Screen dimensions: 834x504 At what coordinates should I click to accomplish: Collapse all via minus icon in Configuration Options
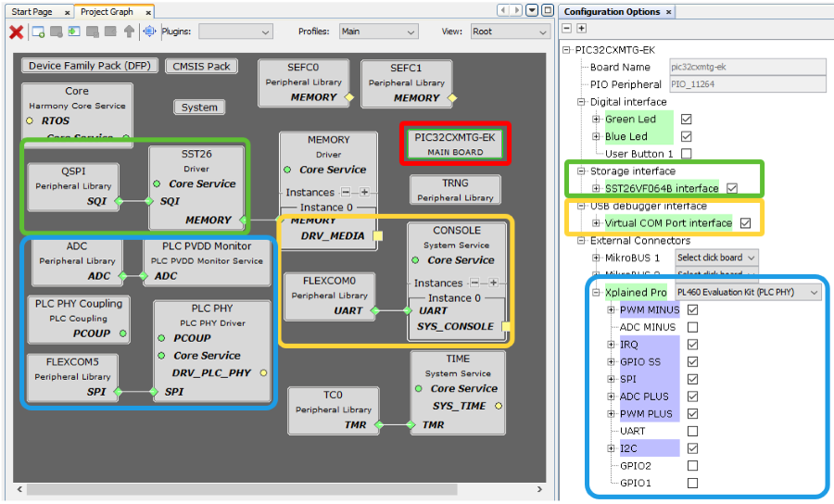coord(567,29)
